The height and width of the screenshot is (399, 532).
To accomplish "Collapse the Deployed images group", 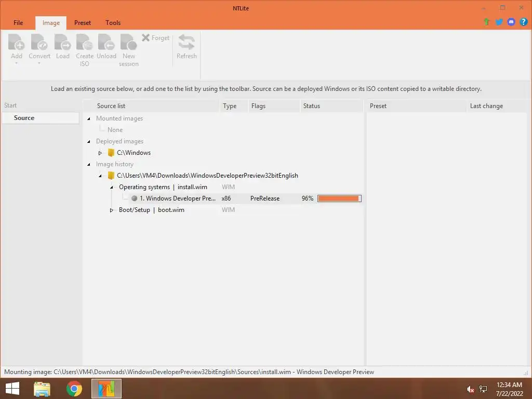I will click(88, 141).
